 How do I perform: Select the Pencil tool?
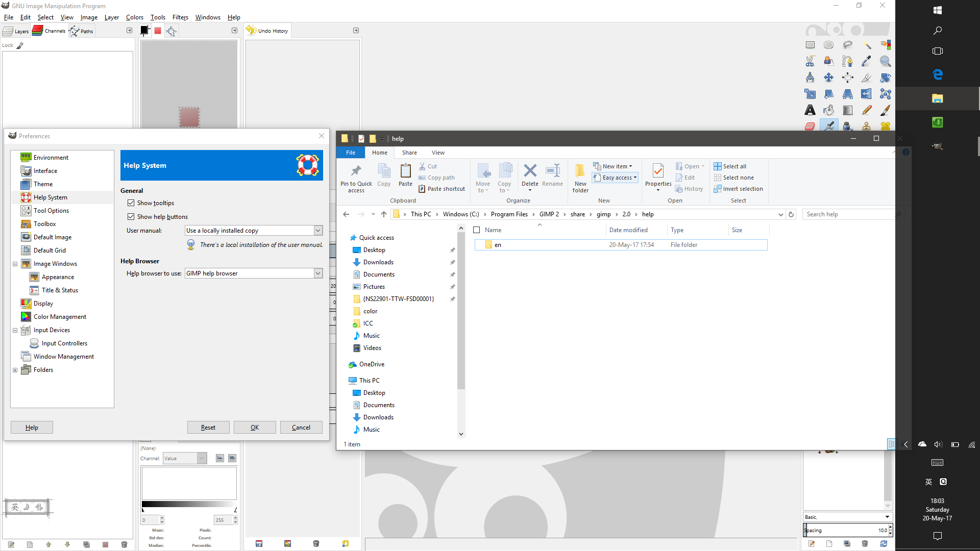coord(866,110)
